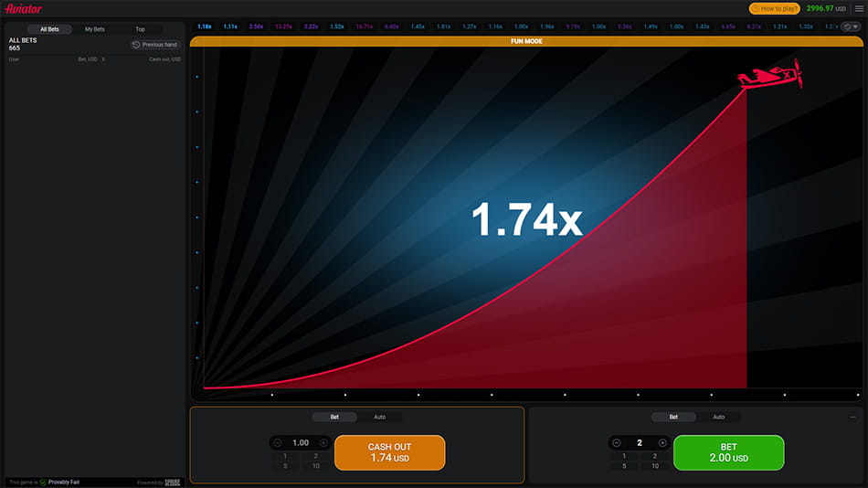
Task: Click the Provably Fair text link
Action: pos(64,483)
